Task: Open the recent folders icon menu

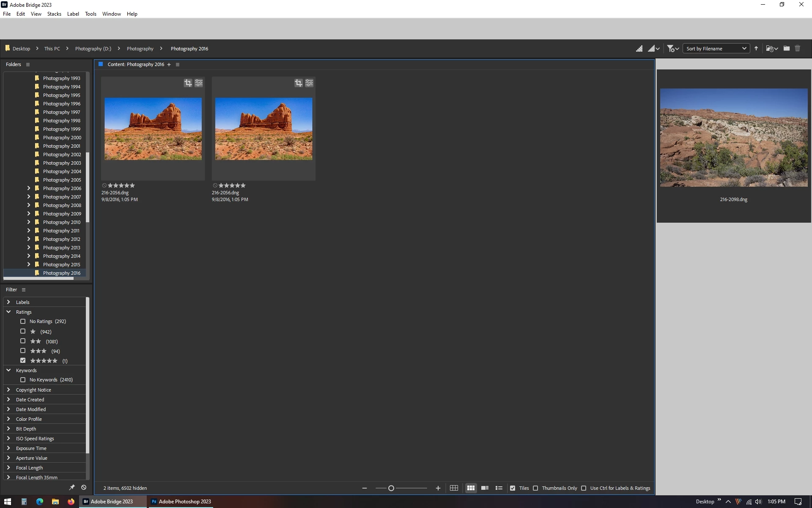Action: pyautogui.click(x=772, y=49)
